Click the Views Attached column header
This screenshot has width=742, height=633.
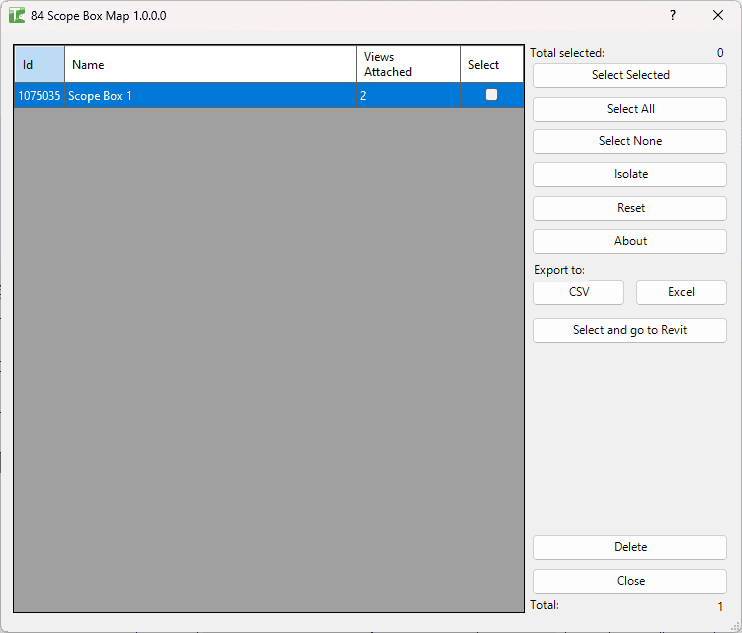(x=408, y=64)
